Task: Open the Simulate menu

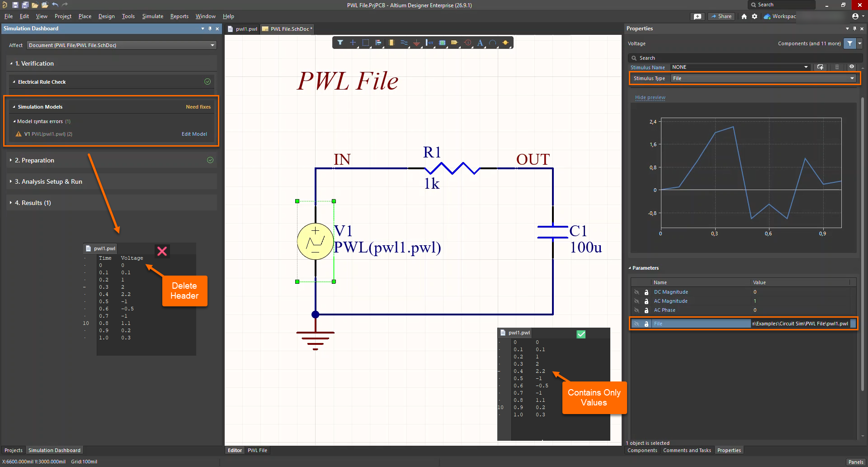Action: tap(152, 16)
